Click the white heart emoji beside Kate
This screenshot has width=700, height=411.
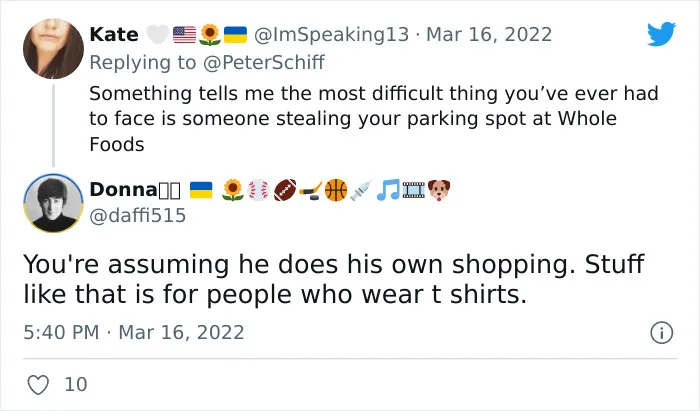click(x=158, y=35)
